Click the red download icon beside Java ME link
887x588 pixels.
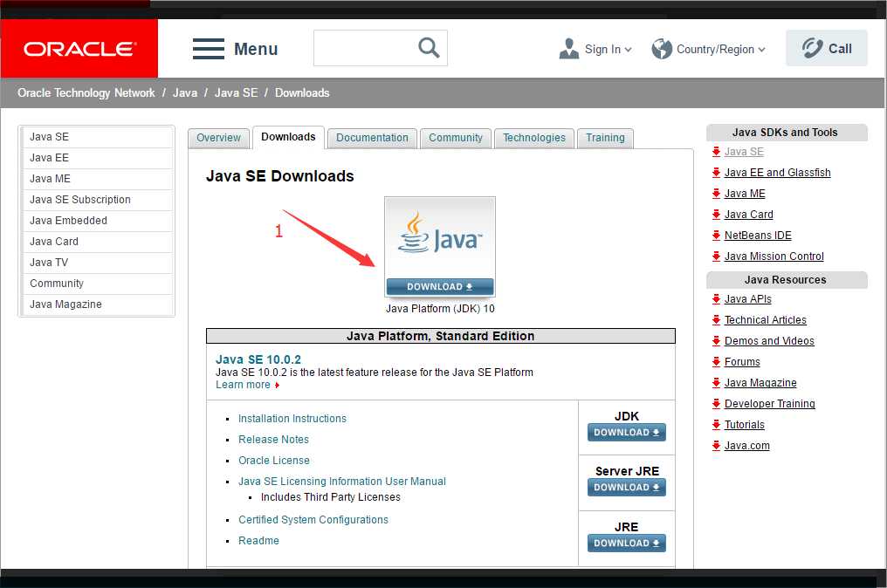[x=716, y=194]
